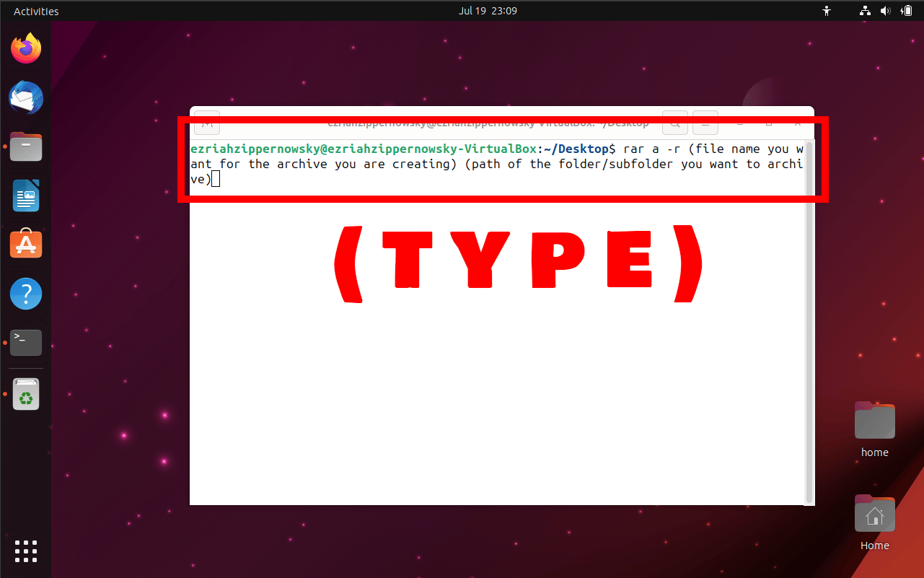Image resolution: width=924 pixels, height=578 pixels.
Task: Open the battery status menu
Action: (907, 11)
